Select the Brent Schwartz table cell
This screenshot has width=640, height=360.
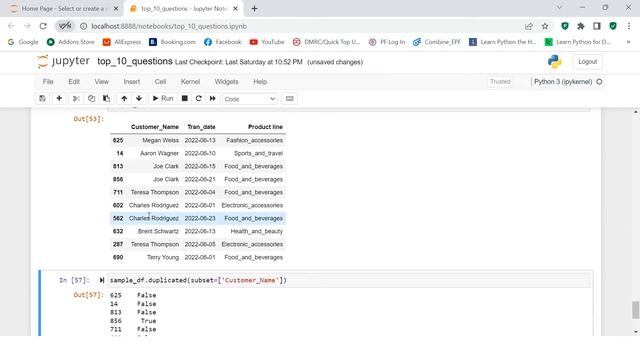158,231
